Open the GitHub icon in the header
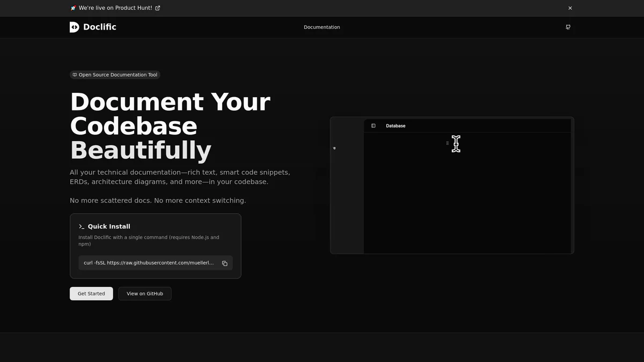Viewport: 644px width, 362px height. [568, 27]
